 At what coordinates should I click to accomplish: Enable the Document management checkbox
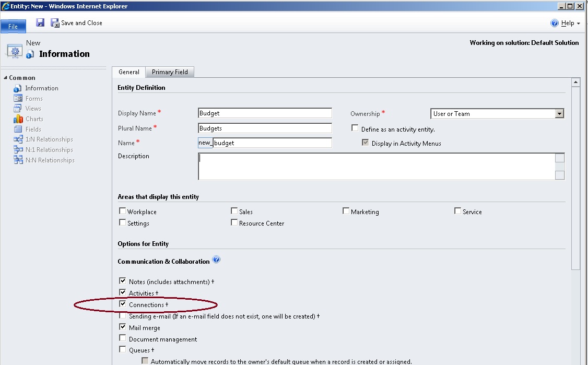(x=123, y=338)
